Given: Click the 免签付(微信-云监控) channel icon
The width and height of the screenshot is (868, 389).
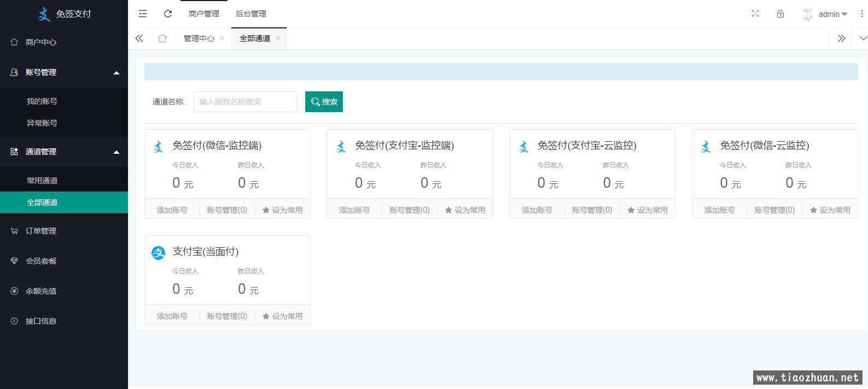Looking at the screenshot, I should (x=706, y=147).
